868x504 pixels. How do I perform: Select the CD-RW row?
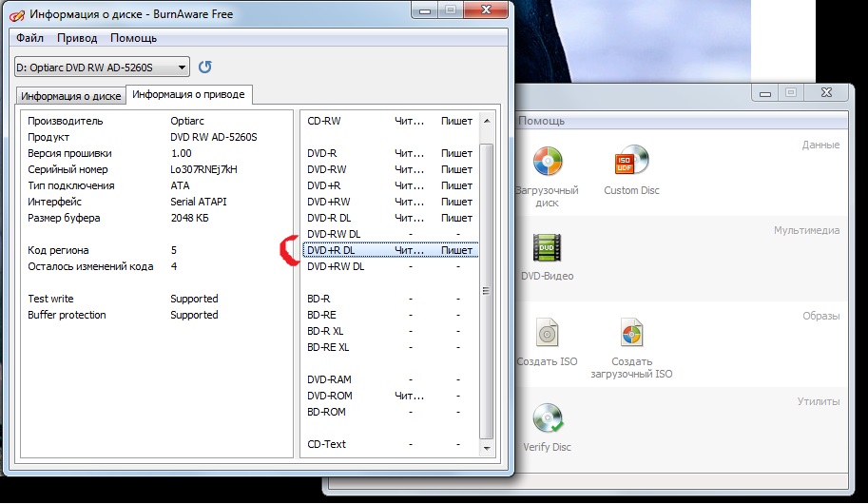coord(391,121)
